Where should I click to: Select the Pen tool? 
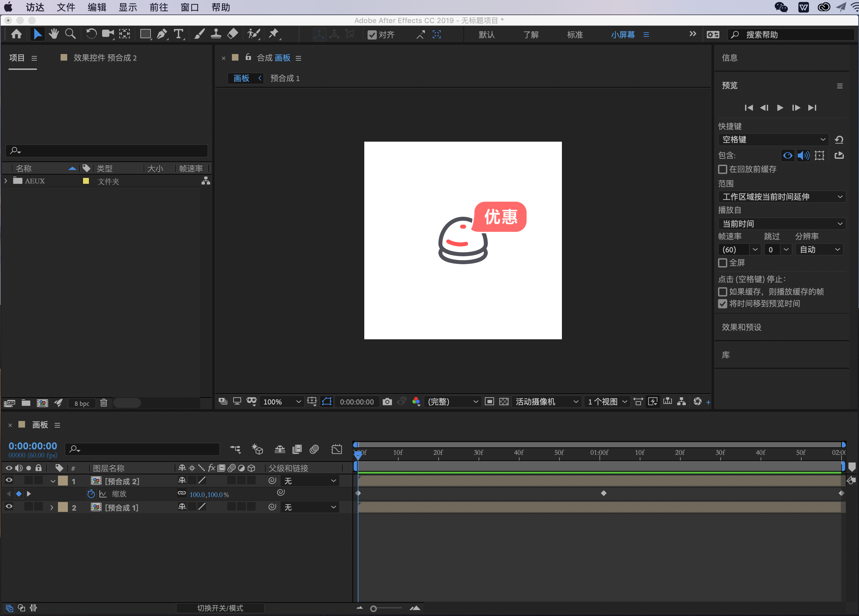pyautogui.click(x=162, y=35)
